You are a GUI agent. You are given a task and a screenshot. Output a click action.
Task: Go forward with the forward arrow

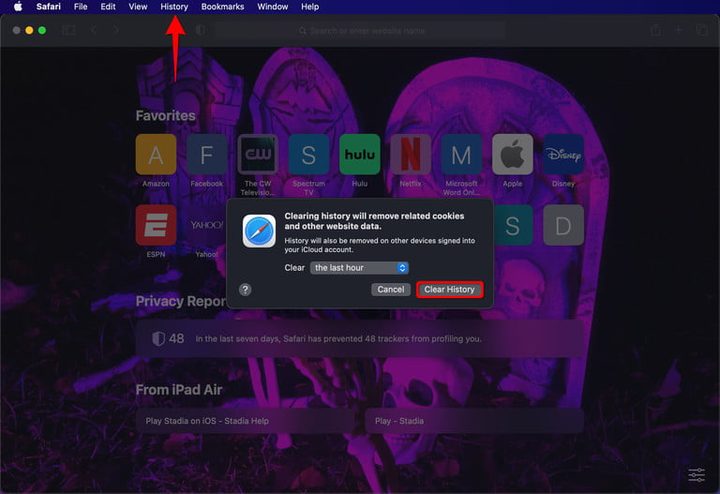[x=116, y=30]
